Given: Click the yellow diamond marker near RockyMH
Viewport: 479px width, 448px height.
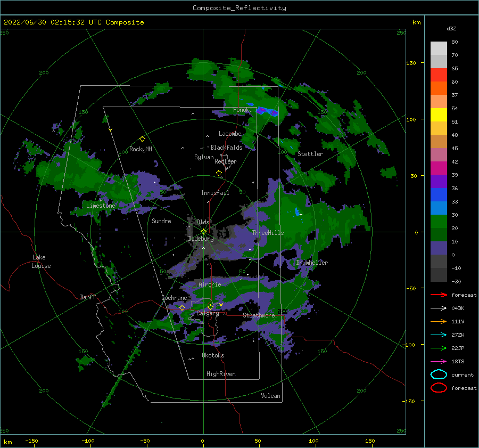Looking at the screenshot, I should coord(142,139).
